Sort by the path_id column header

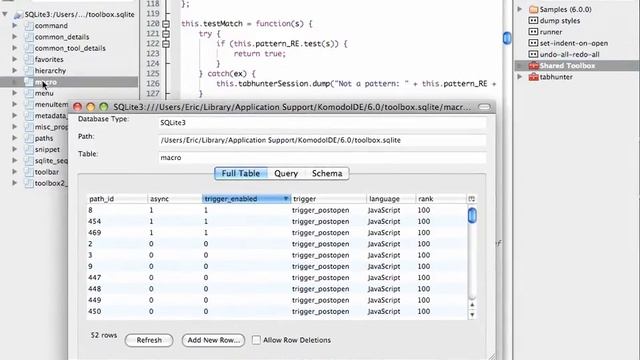point(117,199)
